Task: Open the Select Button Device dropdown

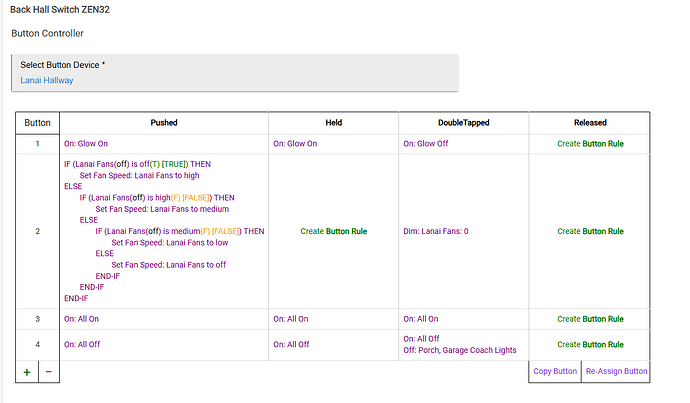Action: pos(235,72)
